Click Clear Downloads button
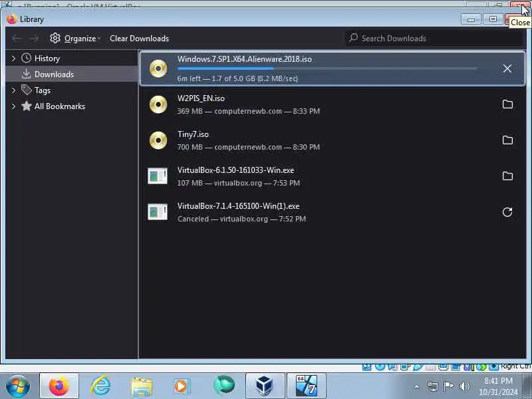The image size is (532, 399). 139,39
